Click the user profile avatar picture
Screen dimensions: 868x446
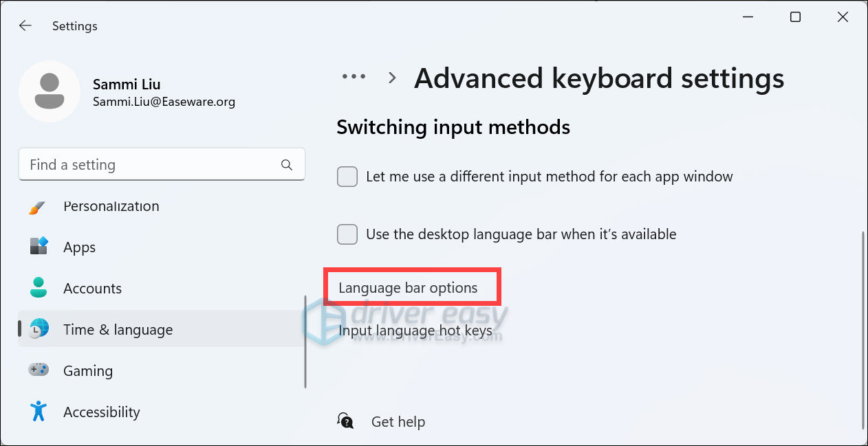point(50,91)
